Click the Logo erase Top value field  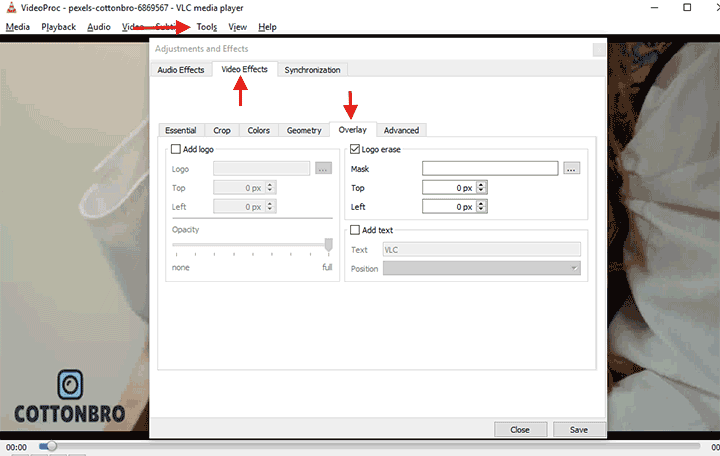point(450,187)
